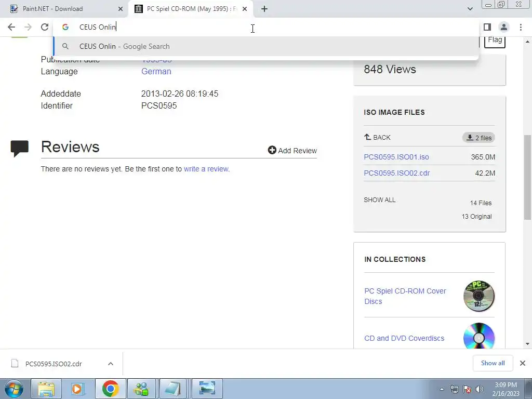Click the PC Spiel cover disc thumbnail

(x=478, y=296)
